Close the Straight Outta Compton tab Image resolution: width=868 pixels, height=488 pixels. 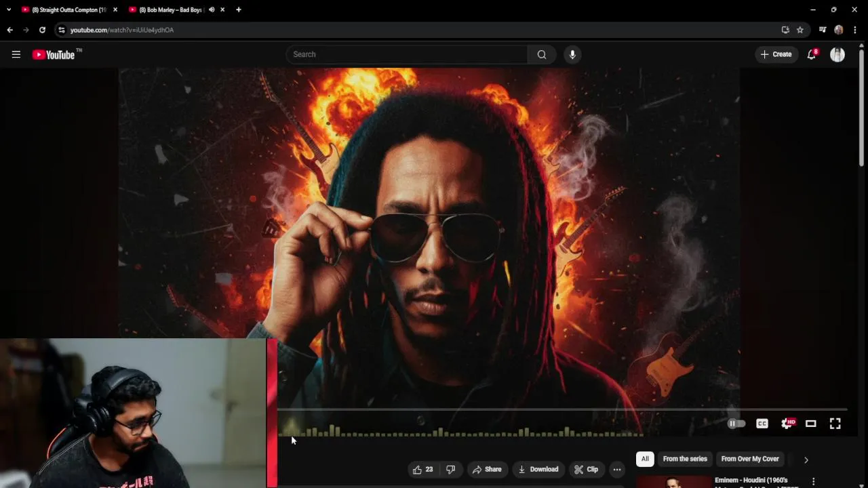[x=115, y=9]
